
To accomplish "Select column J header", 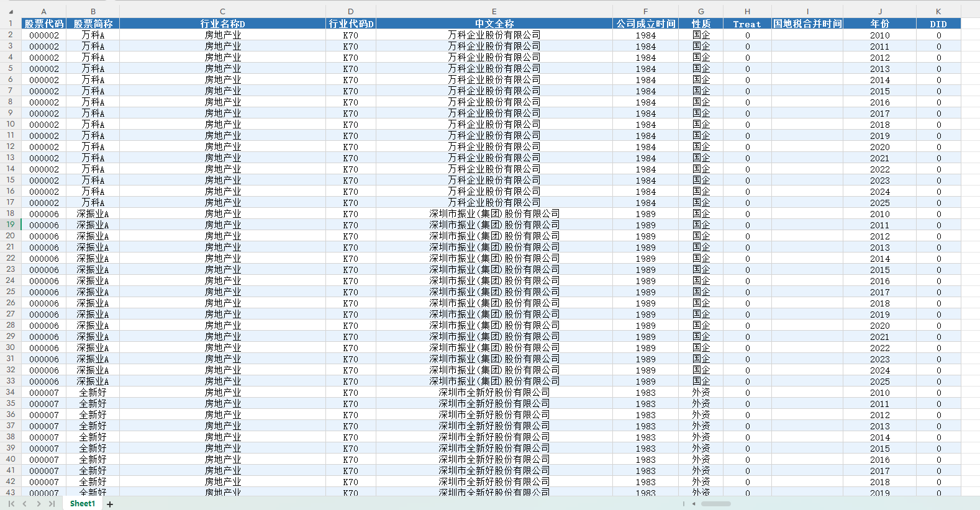I will point(880,11).
